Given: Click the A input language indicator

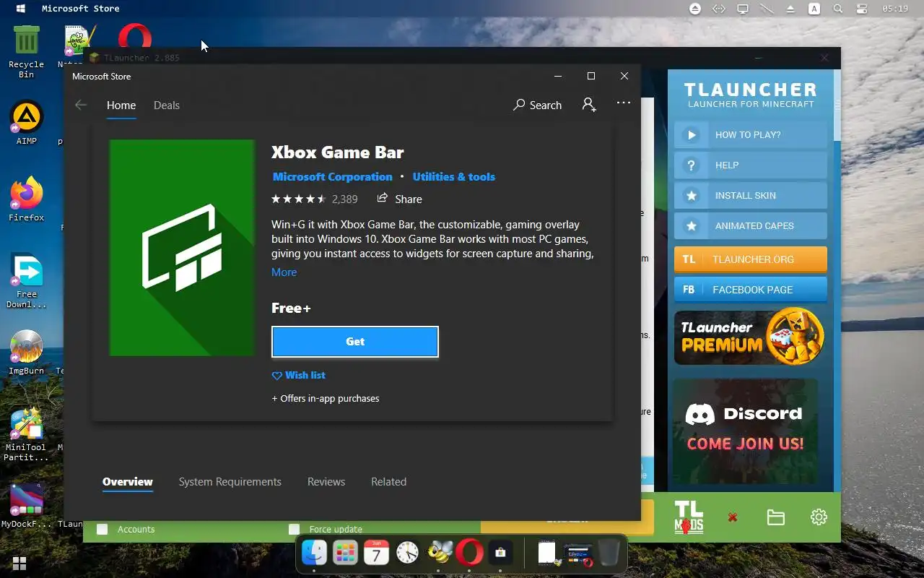Looking at the screenshot, I should pyautogui.click(x=814, y=9).
